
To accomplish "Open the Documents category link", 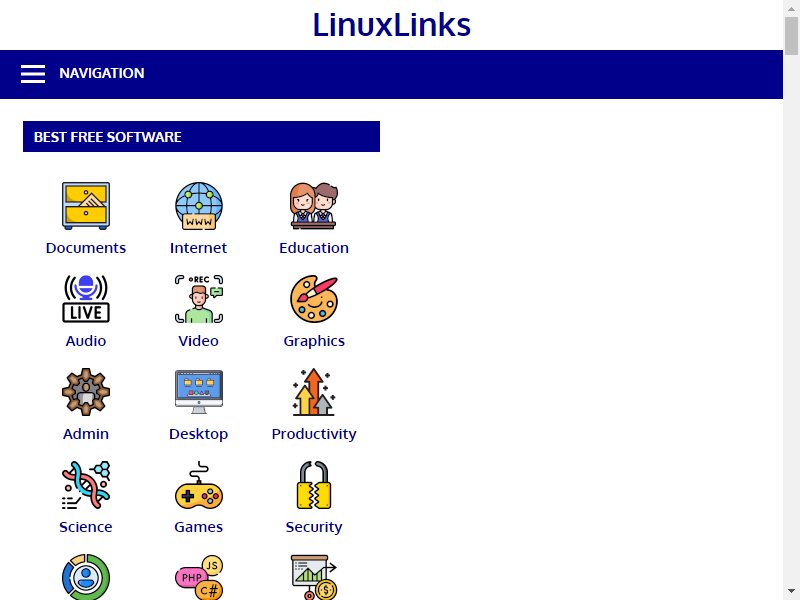I will (86, 248).
